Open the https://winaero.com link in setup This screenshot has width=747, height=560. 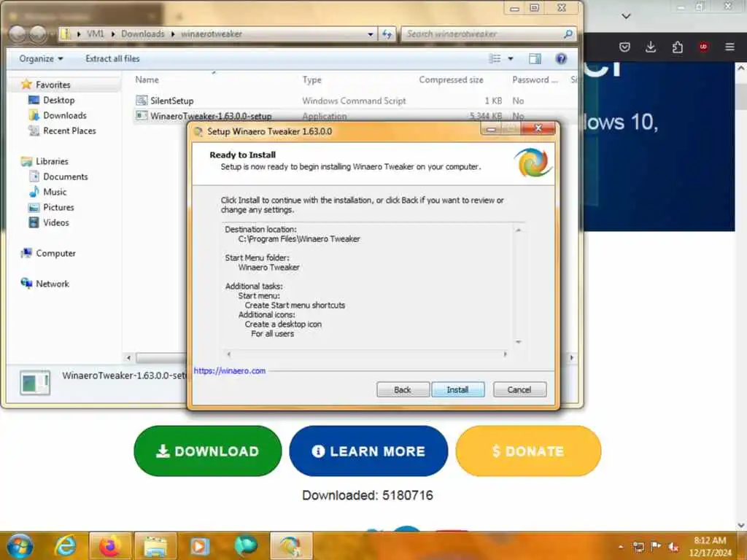click(230, 370)
